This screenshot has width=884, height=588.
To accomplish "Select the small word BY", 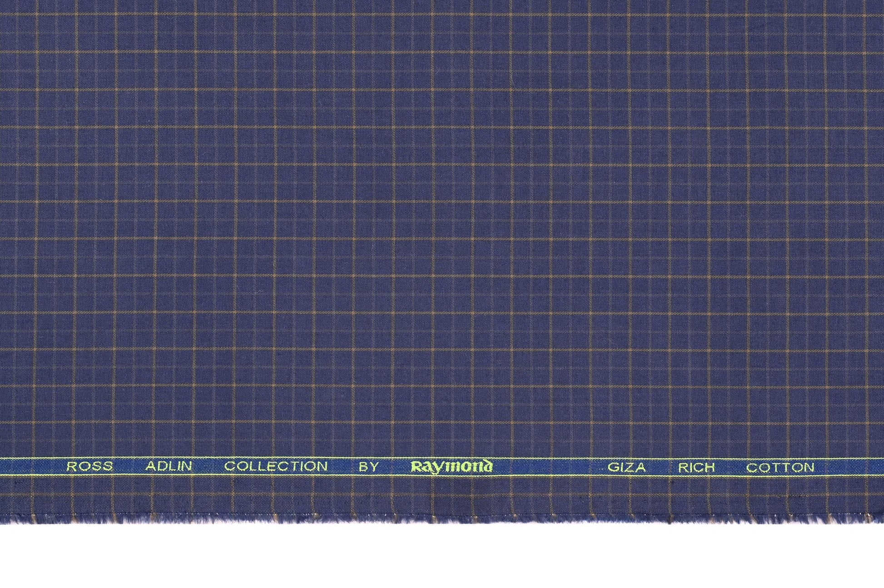I will [369, 467].
